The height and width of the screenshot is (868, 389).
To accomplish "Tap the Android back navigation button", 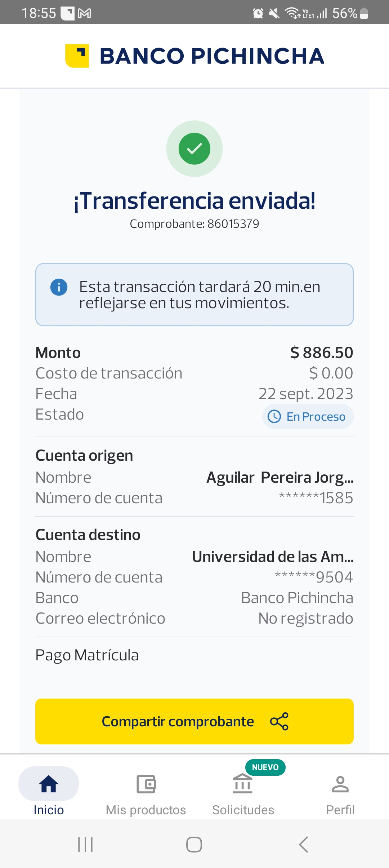I will pyautogui.click(x=303, y=844).
